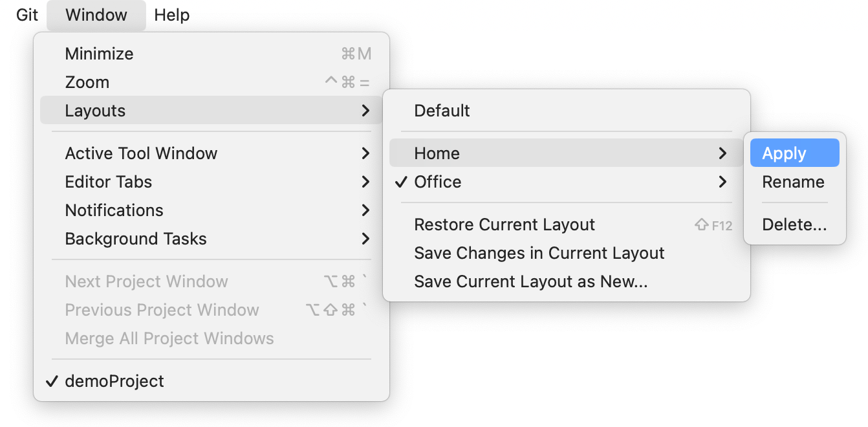Open the Background Tasks submenu

click(136, 239)
